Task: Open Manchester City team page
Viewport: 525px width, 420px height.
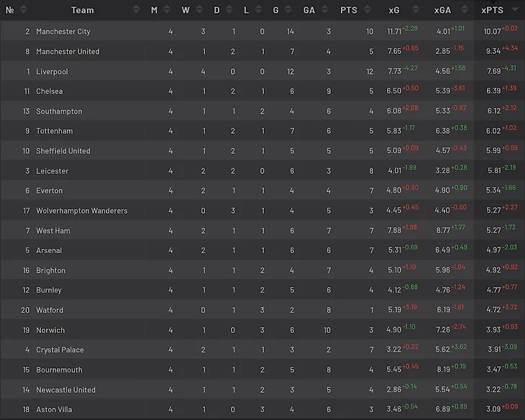Action: click(63, 32)
